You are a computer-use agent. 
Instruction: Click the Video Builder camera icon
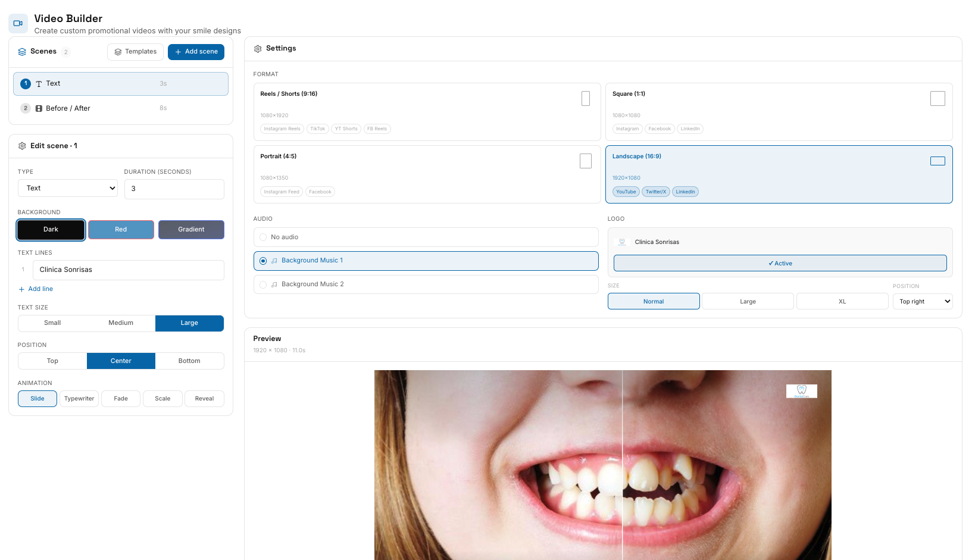tap(18, 23)
